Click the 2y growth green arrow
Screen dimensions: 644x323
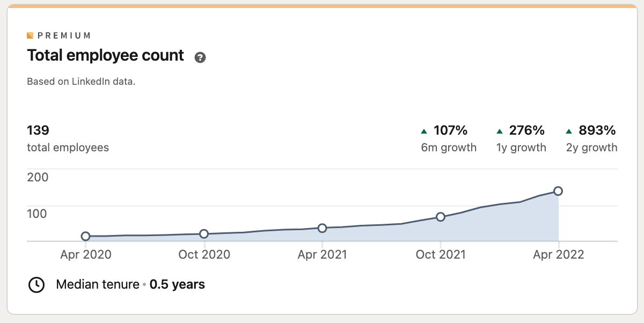coord(569,131)
